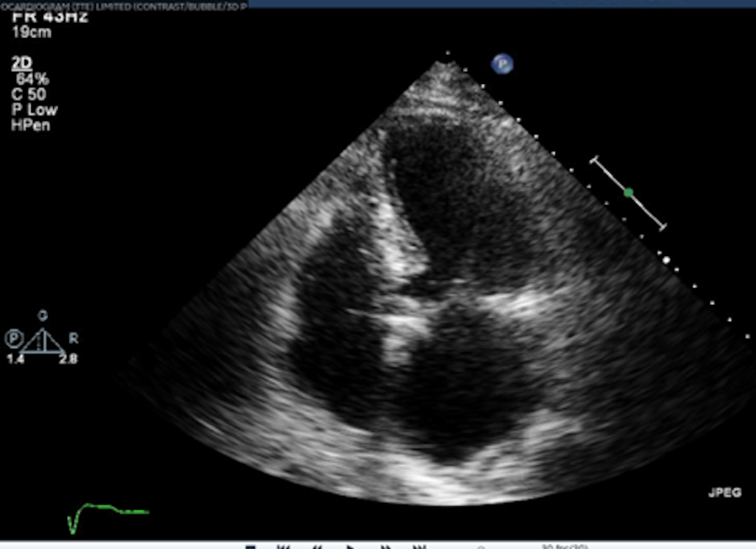Click the triangle frequency indicator icon
The height and width of the screenshot is (549, 756).
pos(42,340)
